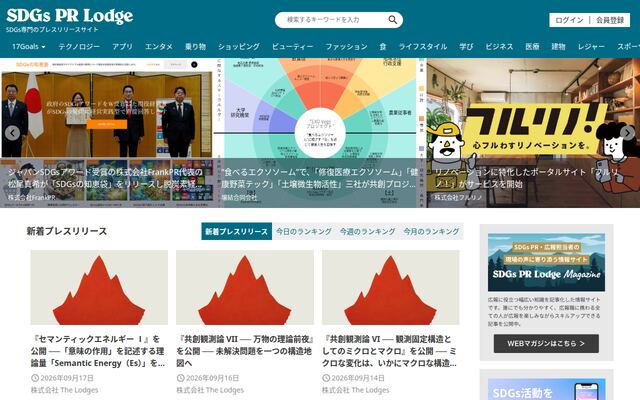Viewport: 640px width, 400px height.
Task: Switch to 今日のランキング tab
Action: 304,231
